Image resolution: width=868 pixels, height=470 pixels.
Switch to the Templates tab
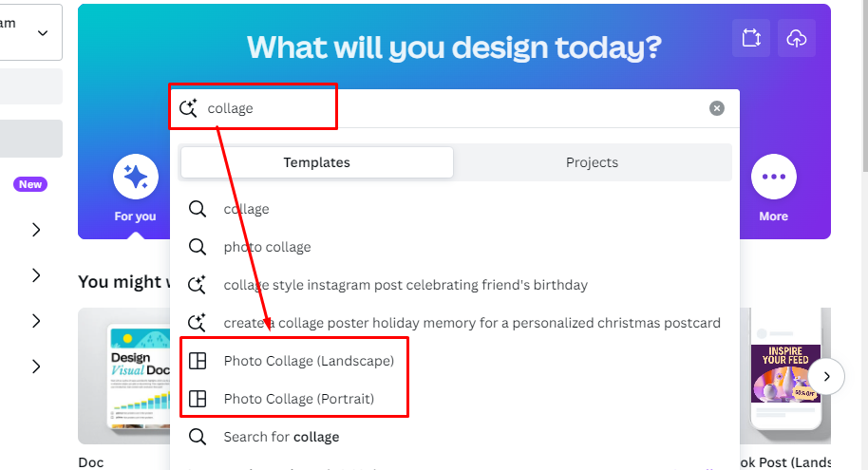(316, 162)
